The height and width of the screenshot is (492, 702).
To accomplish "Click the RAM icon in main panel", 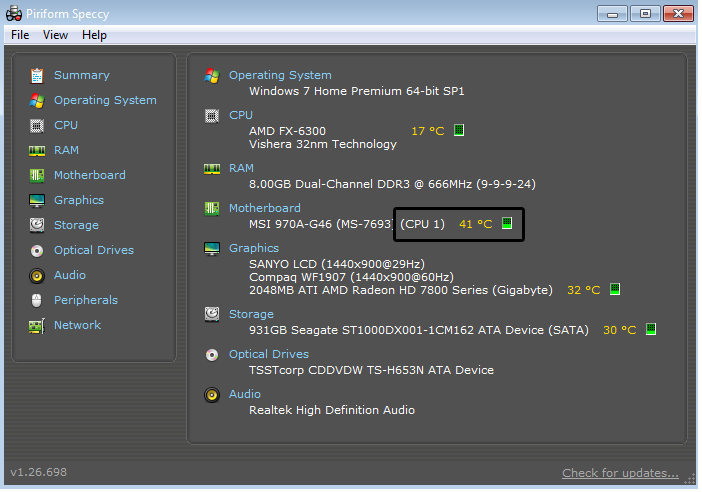I will [212, 169].
